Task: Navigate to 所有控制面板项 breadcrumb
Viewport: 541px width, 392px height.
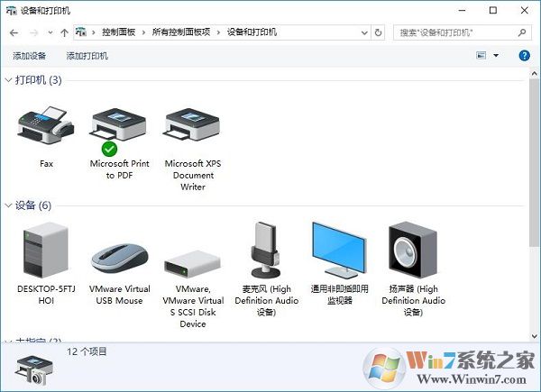Action: click(181, 32)
